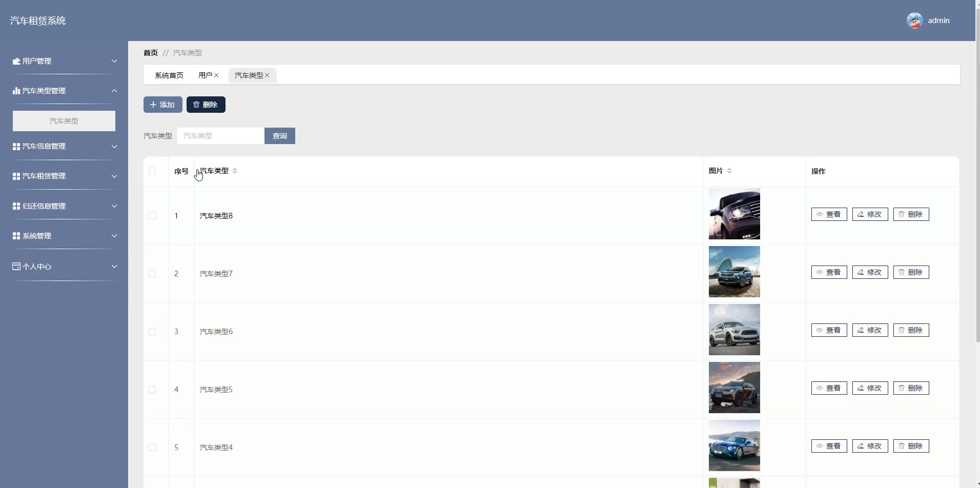Go to 首页 in the breadcrumb

[151, 53]
